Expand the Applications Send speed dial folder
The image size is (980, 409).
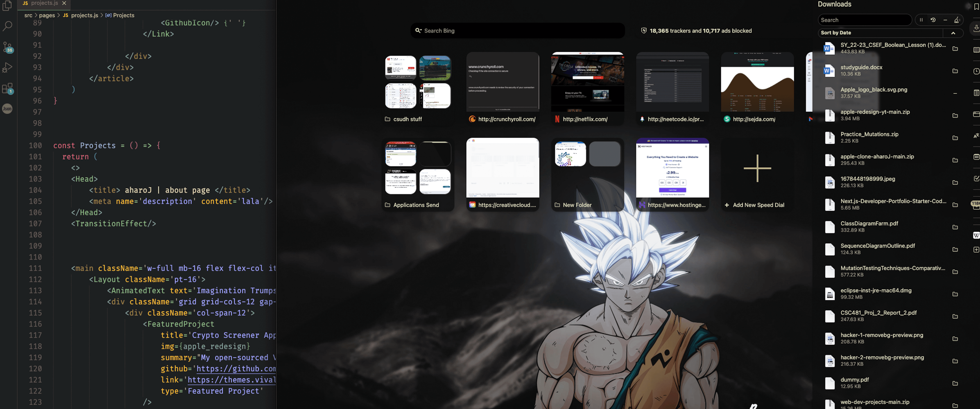[418, 168]
